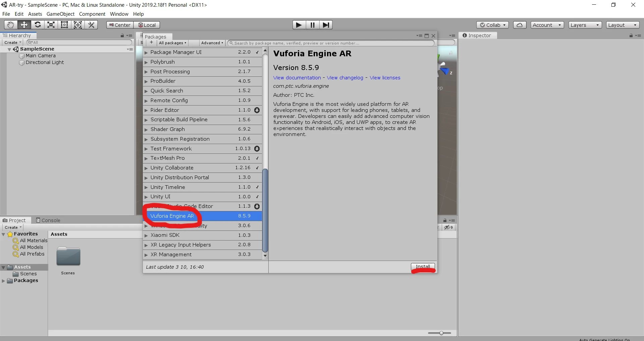The image size is (644, 341).
Task: Click the Pause button
Action: 312,25
